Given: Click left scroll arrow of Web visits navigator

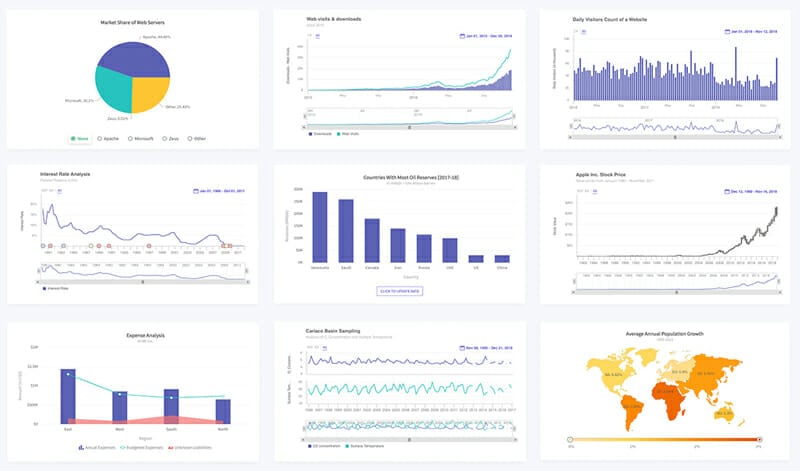Looking at the screenshot, I should coord(305,127).
